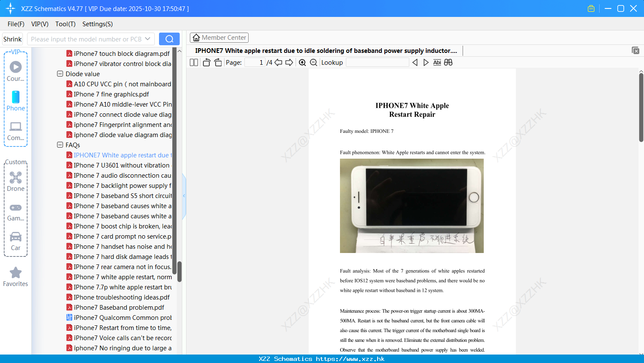
Task: Go to previous page arrow
Action: coord(278,63)
